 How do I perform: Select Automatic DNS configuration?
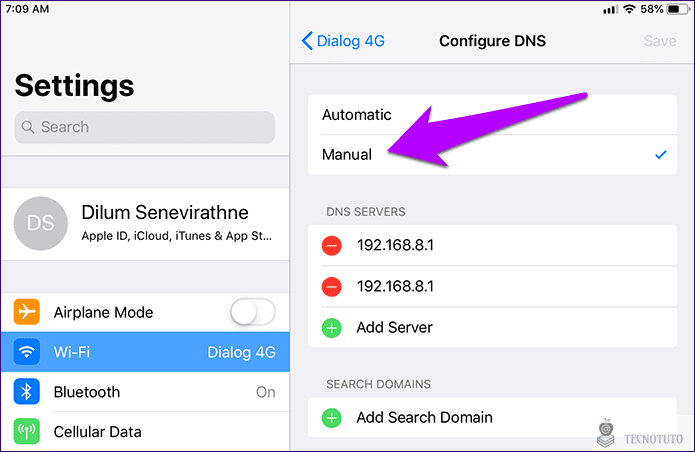tap(492, 115)
